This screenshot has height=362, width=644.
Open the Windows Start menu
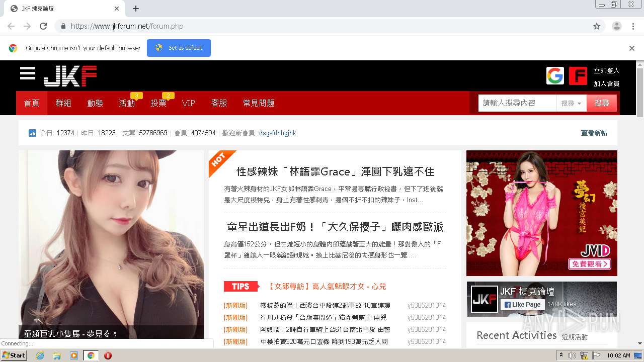(x=14, y=355)
